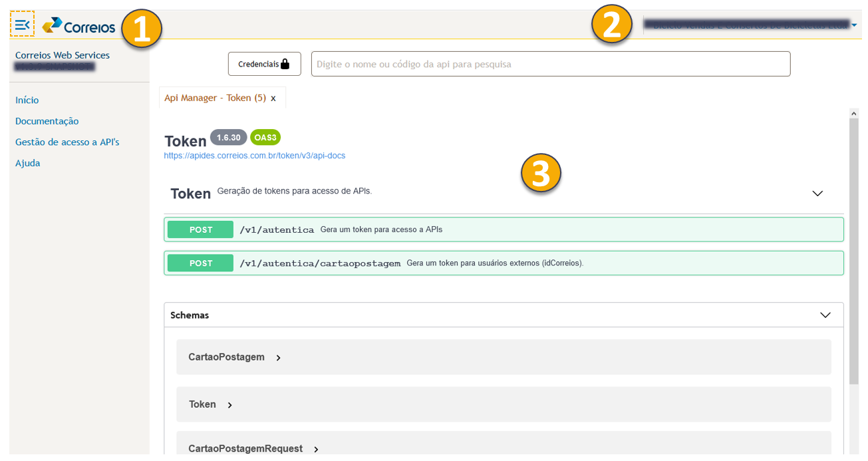Click the large Token page heading
Viewport: 868px width, 461px height.
click(x=186, y=141)
